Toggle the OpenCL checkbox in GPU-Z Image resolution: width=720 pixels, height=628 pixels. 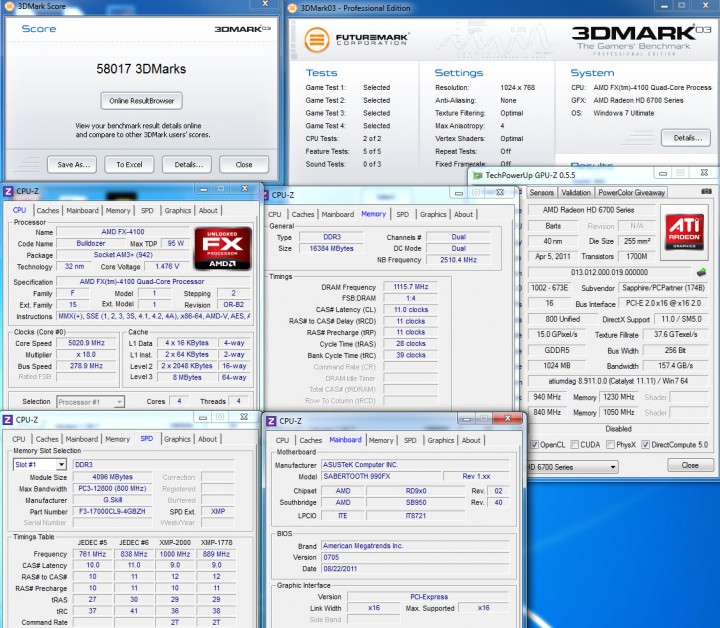534,444
